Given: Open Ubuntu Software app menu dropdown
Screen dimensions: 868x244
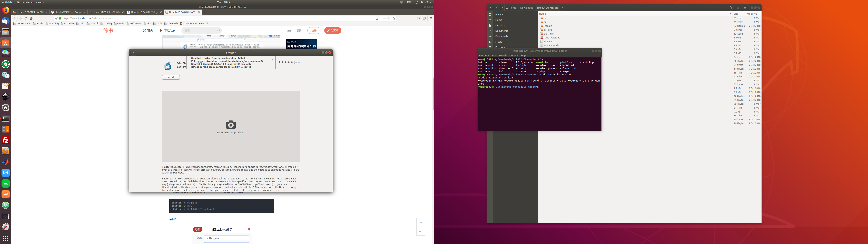Looking at the screenshot, I should tap(31, 2).
